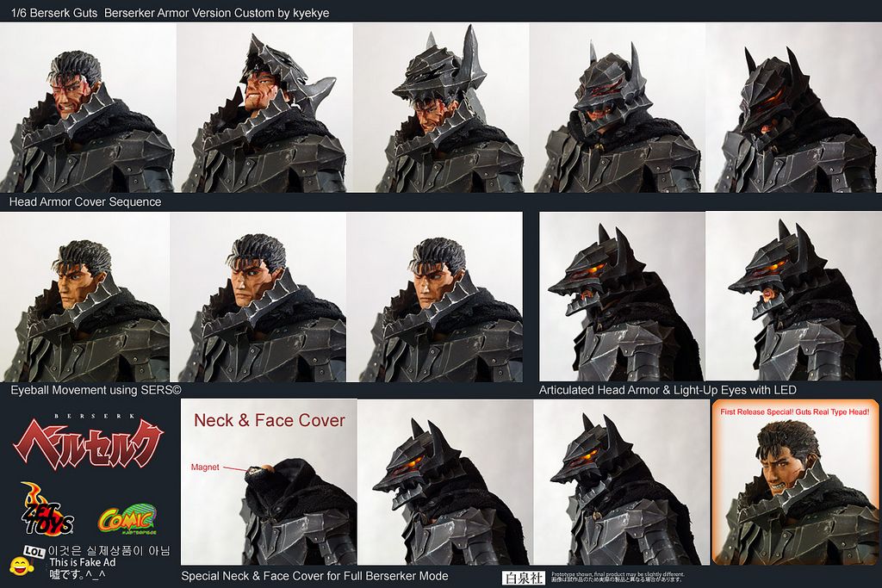This screenshot has height=588, width=882.
Task: Click the Hot Toys flame logo
Action: tap(48, 509)
